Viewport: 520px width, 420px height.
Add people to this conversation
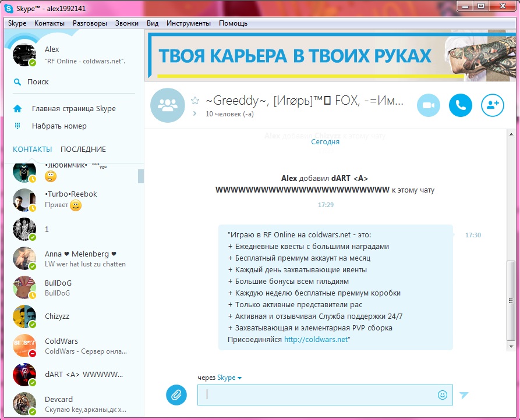coord(493,105)
